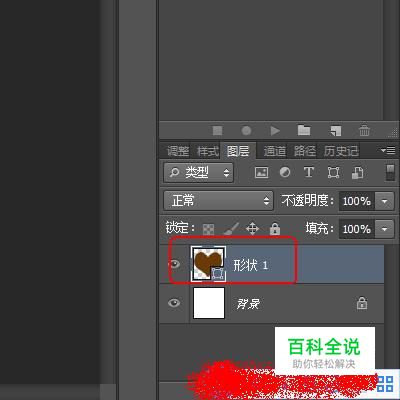
Task: Click the 不透明度 100% value field
Action: point(357,201)
